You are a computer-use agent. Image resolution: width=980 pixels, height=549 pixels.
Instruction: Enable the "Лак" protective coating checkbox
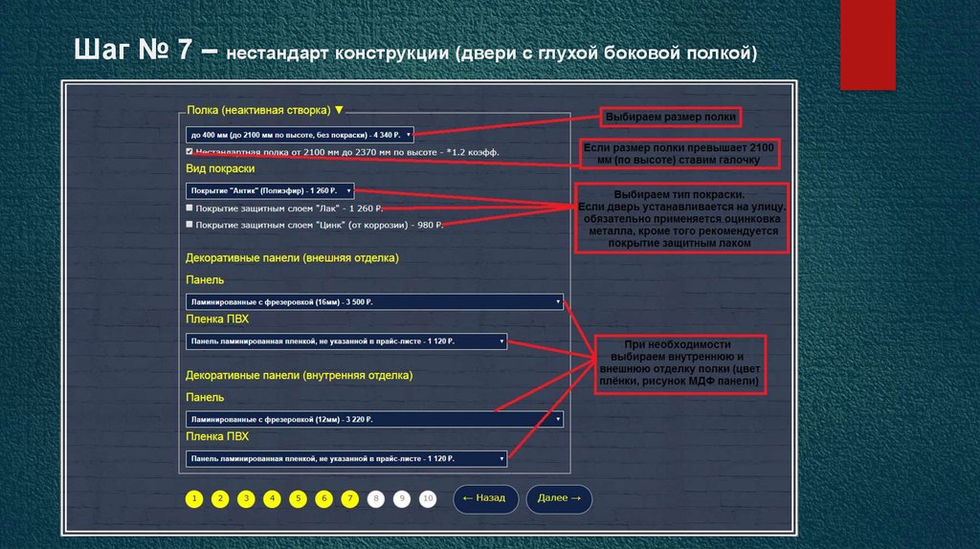pos(189,208)
